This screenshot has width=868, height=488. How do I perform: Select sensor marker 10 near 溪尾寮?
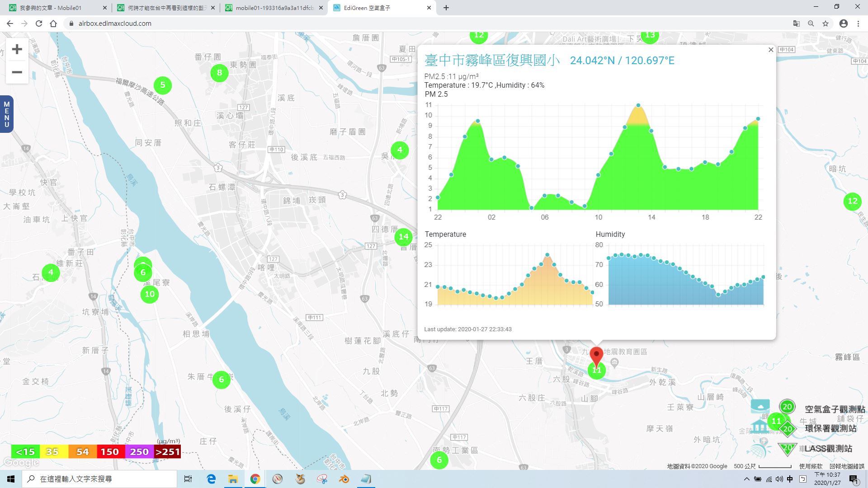point(150,294)
